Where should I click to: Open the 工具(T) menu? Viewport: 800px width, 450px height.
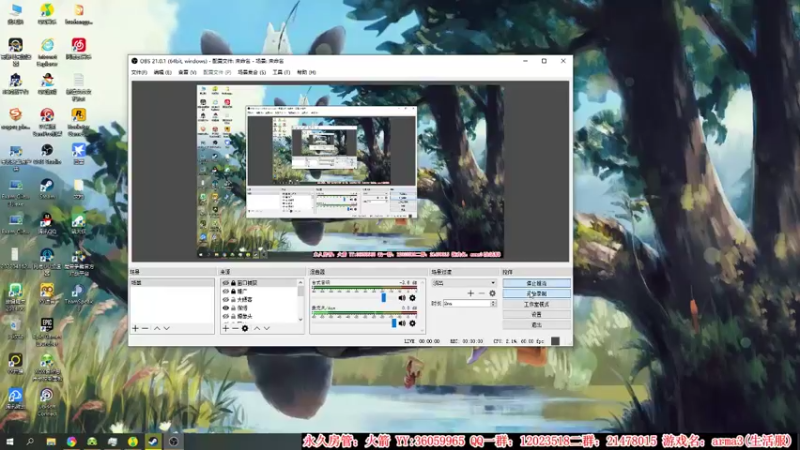(x=281, y=72)
